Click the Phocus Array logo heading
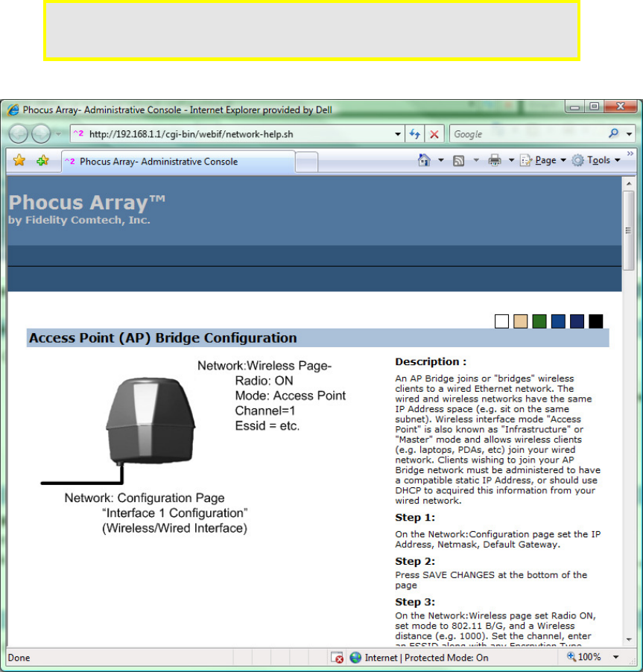Viewport: 643px width, 672px height. point(87,203)
